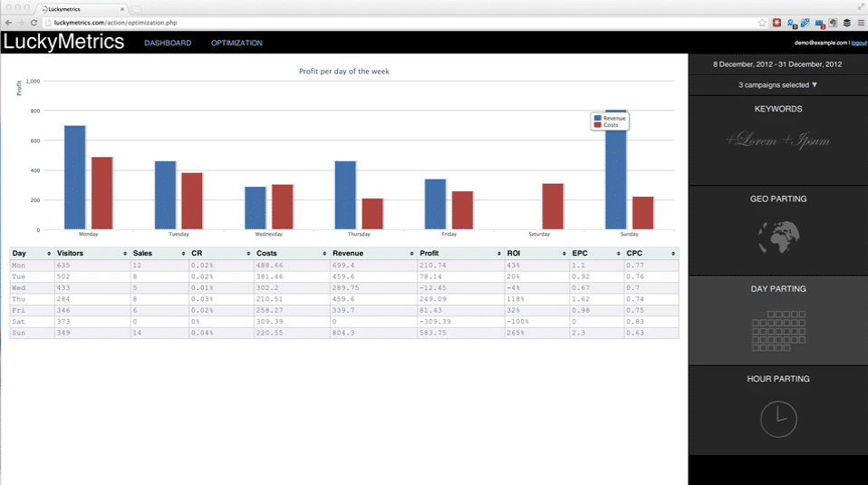Click the red extension icon in toolbar
868x485 pixels.
point(776,23)
